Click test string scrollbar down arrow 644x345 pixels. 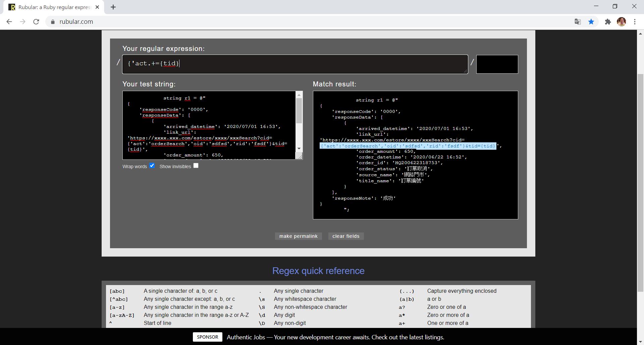coord(299,148)
